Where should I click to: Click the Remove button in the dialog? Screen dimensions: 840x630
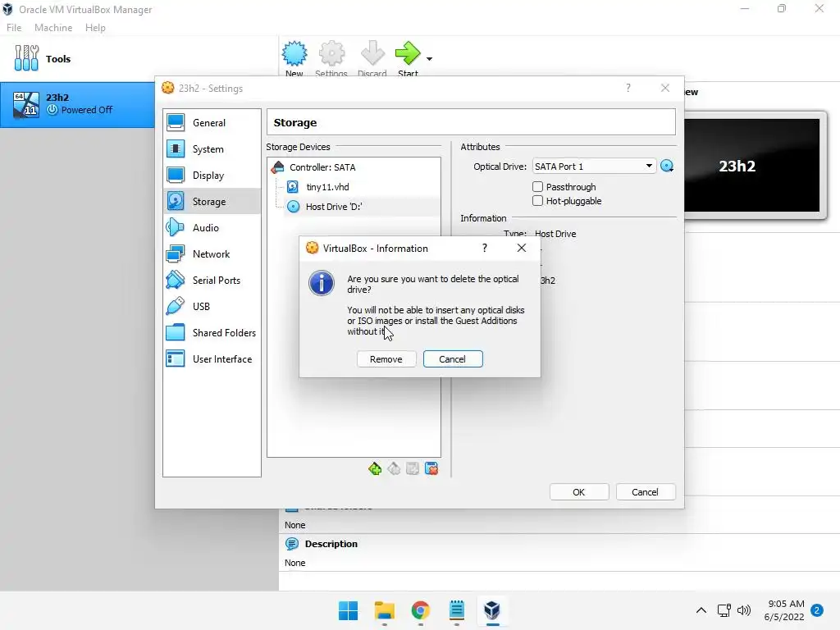[x=386, y=359]
